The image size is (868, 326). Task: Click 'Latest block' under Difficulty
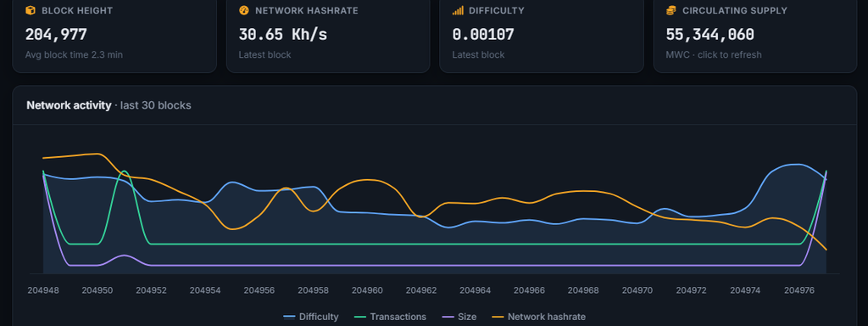[x=478, y=55]
